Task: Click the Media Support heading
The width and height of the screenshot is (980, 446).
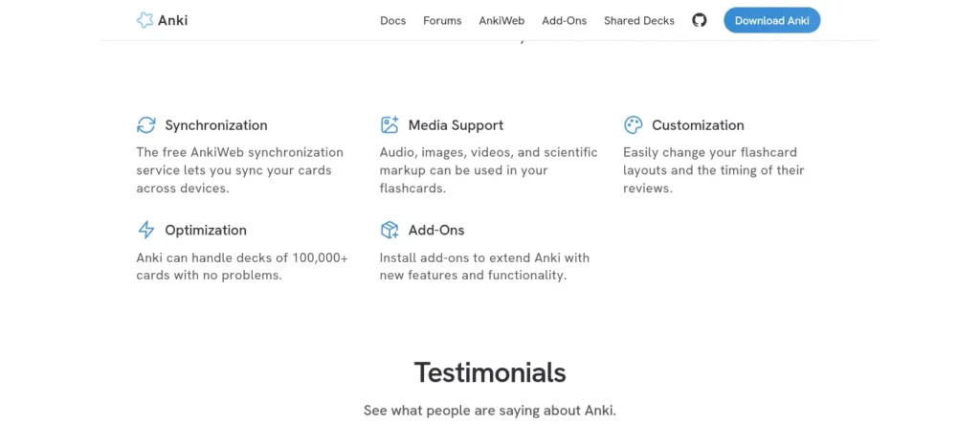Action: pos(456,125)
